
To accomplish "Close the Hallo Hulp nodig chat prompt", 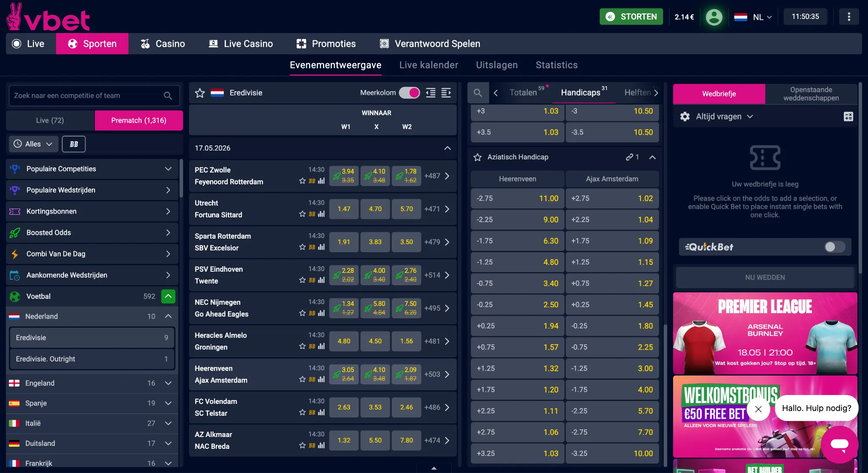I will tap(758, 409).
